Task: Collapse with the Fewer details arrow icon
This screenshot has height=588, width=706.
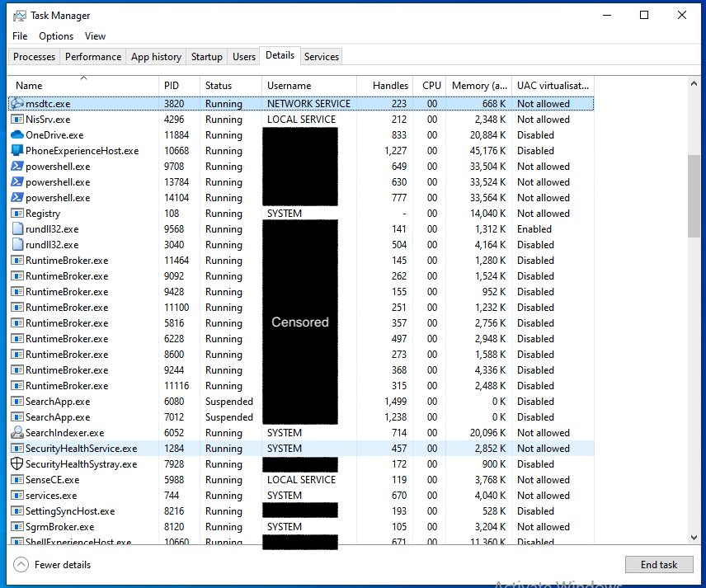Action: 21,565
